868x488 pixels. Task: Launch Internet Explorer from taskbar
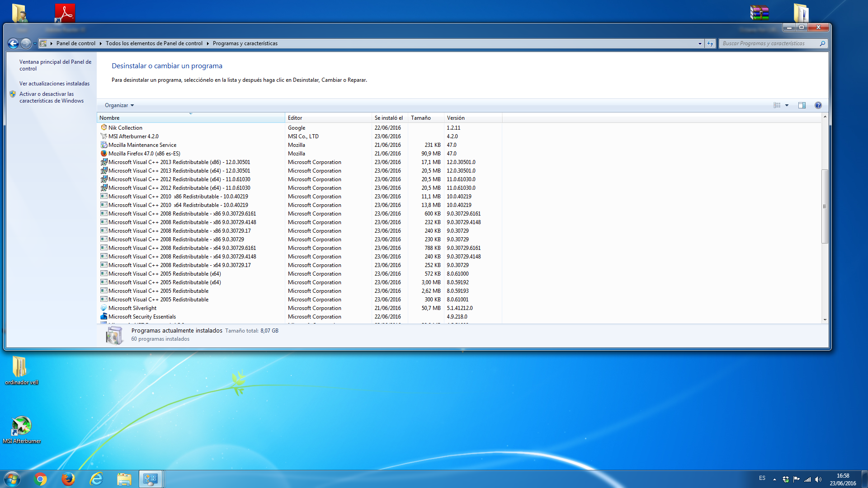(x=96, y=479)
